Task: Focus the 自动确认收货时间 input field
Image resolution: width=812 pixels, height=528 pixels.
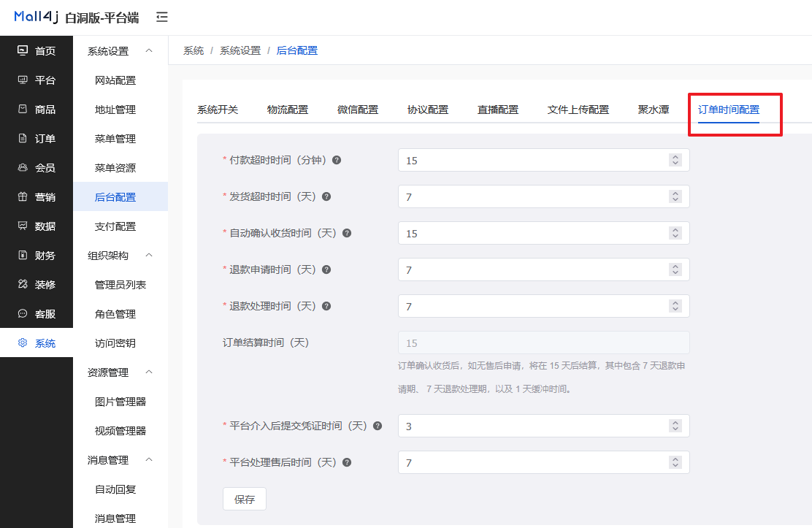Action: coord(544,233)
